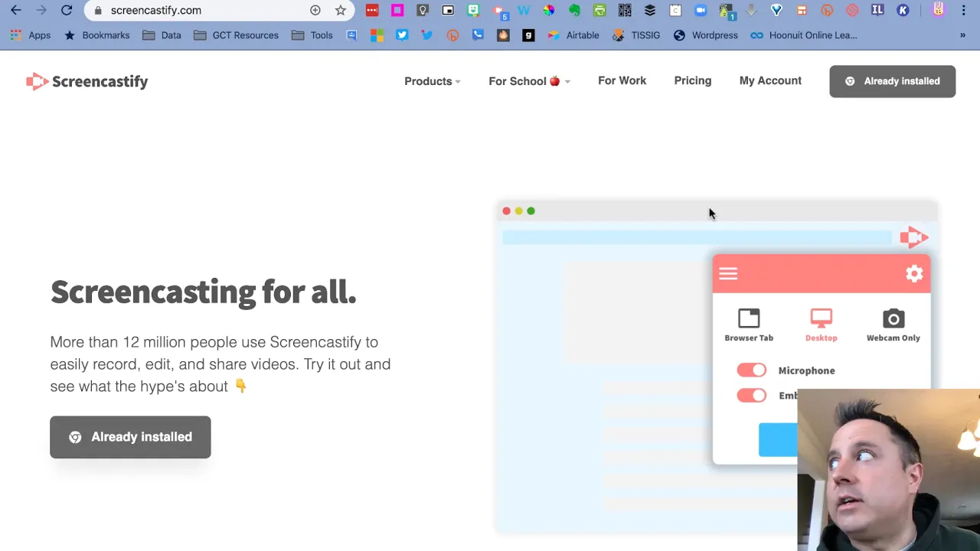Open the IL extension icon
Image resolution: width=980 pixels, height=551 pixels.
877,10
